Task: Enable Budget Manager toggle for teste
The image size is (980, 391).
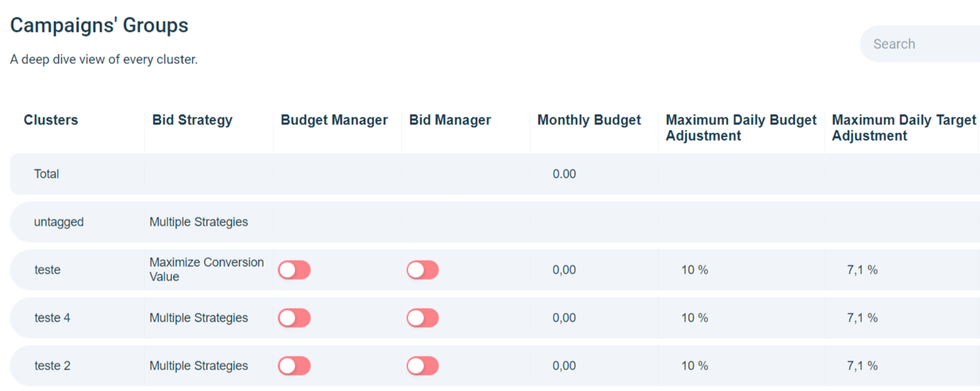Action: pos(294,270)
